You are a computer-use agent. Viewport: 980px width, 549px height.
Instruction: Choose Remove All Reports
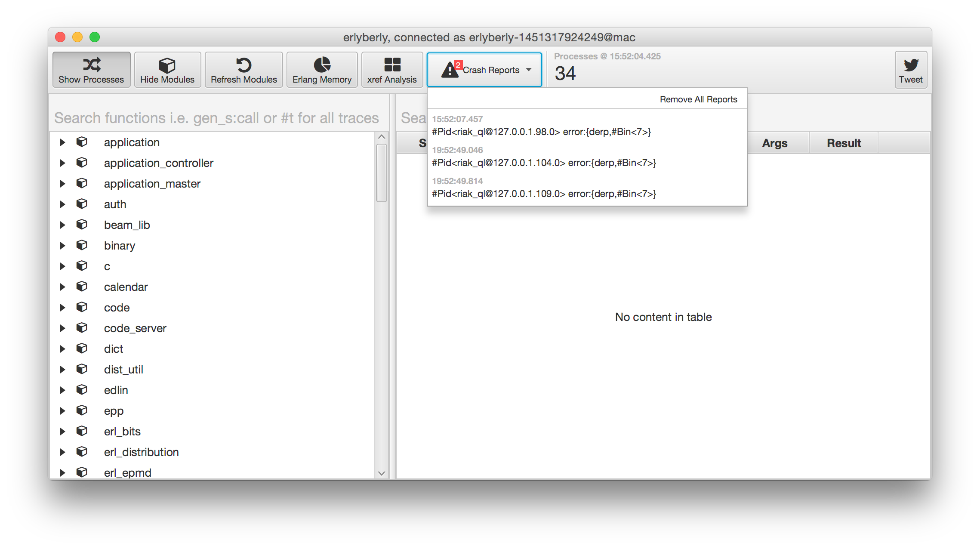pos(698,99)
